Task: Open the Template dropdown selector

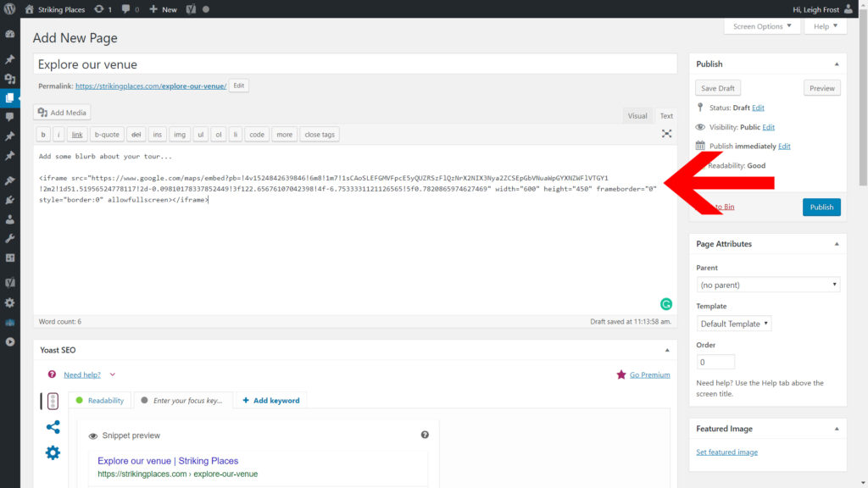Action: coord(734,324)
